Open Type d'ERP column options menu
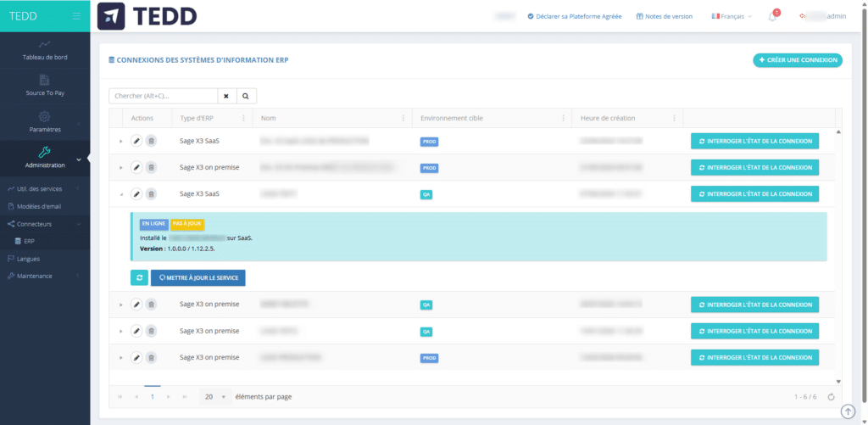 pos(243,118)
